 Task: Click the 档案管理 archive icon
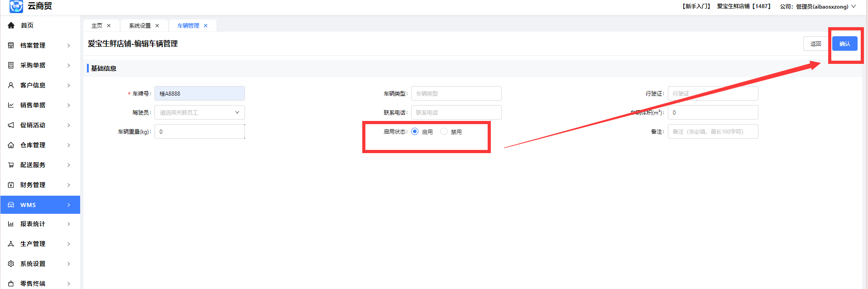(x=11, y=45)
